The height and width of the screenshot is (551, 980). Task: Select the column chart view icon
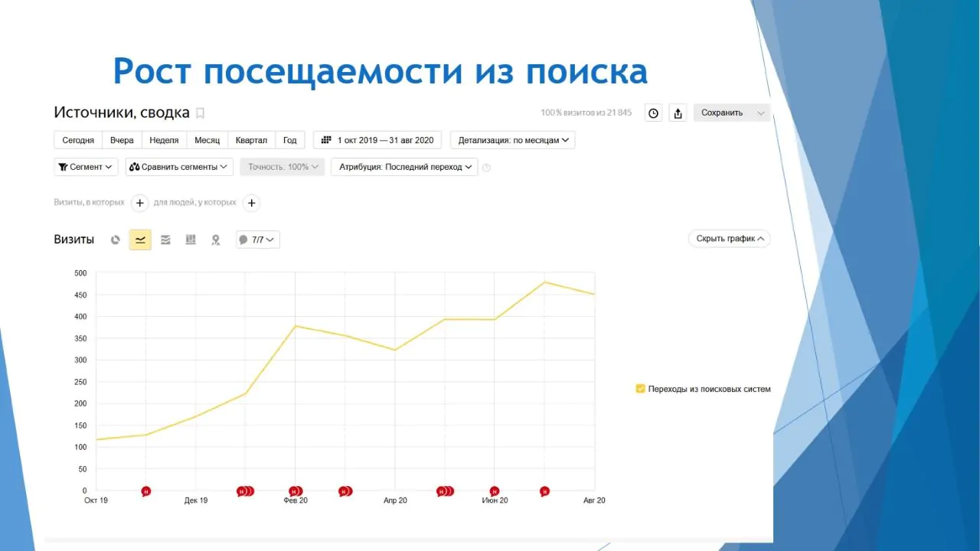(x=191, y=240)
